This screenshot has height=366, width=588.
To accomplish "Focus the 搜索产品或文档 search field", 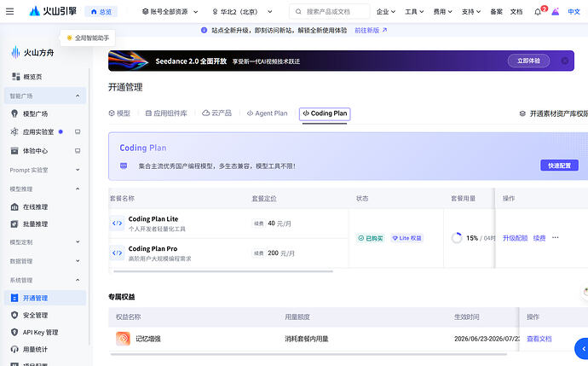I will (x=329, y=12).
